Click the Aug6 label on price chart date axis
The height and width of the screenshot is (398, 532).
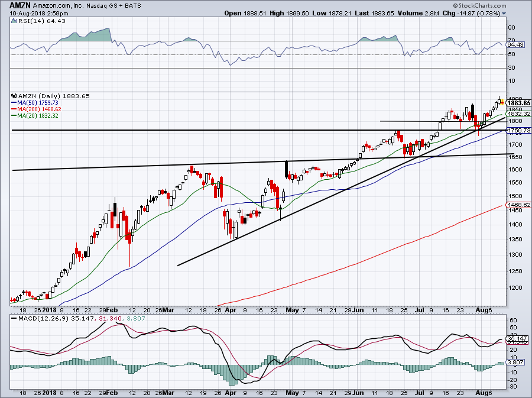[x=484, y=310]
